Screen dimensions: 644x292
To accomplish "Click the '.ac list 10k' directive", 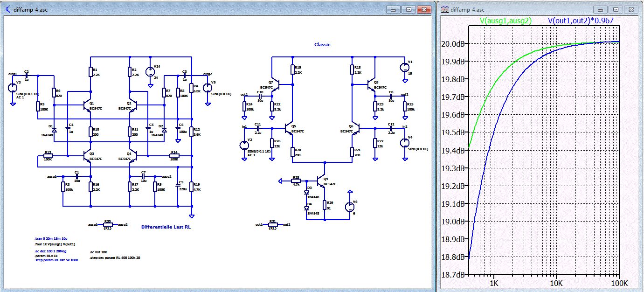I will 98,252.
